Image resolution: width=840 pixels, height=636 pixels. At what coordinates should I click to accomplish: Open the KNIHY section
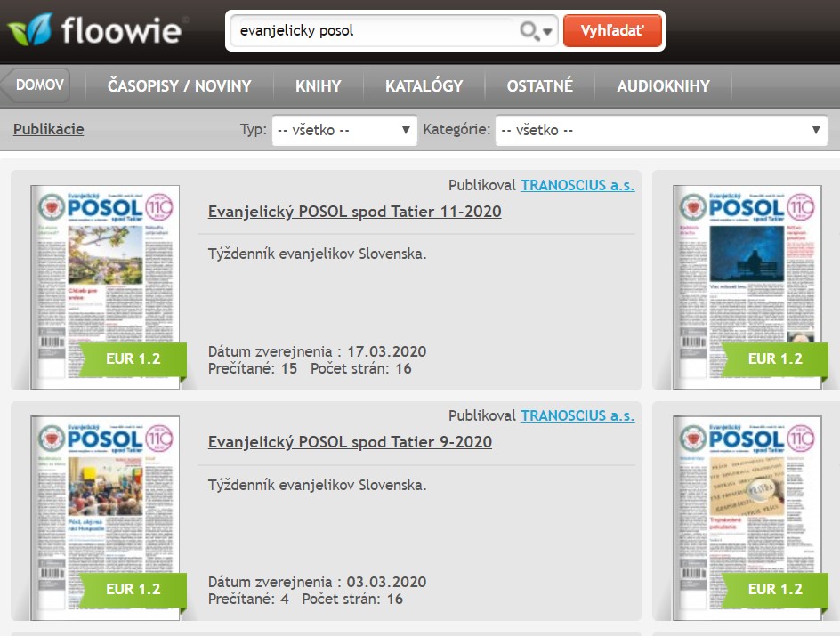(319, 85)
